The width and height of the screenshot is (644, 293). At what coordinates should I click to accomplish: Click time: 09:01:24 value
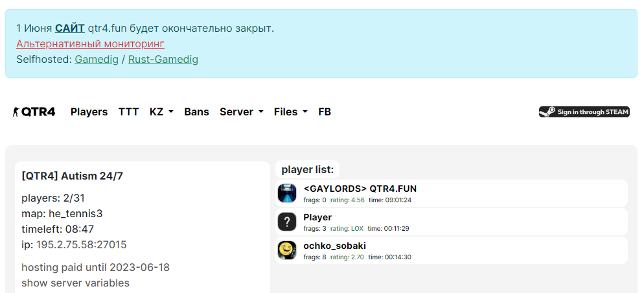[x=390, y=200]
